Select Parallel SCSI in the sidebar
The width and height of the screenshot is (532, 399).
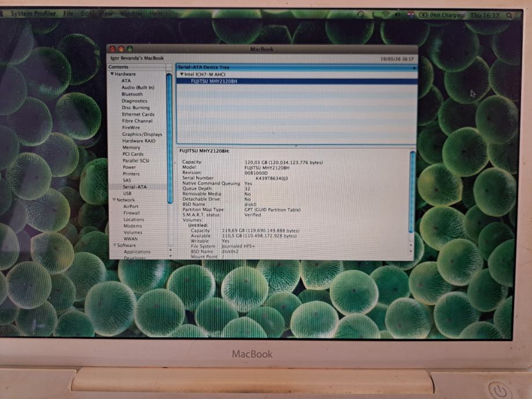point(136,161)
